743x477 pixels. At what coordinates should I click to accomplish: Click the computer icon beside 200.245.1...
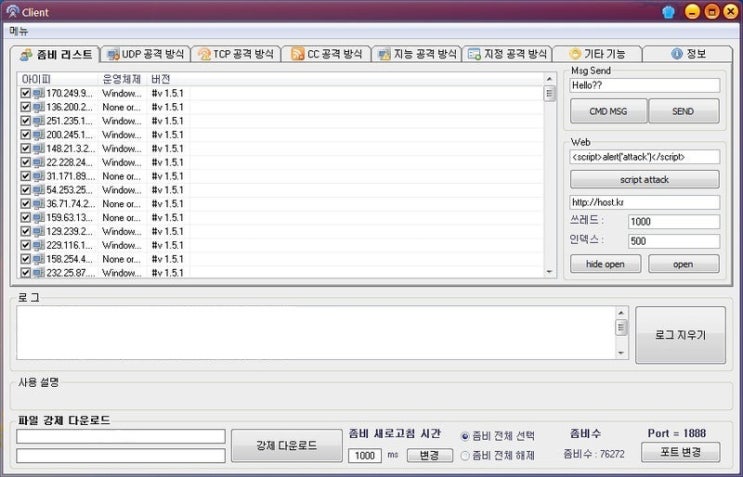[38, 135]
